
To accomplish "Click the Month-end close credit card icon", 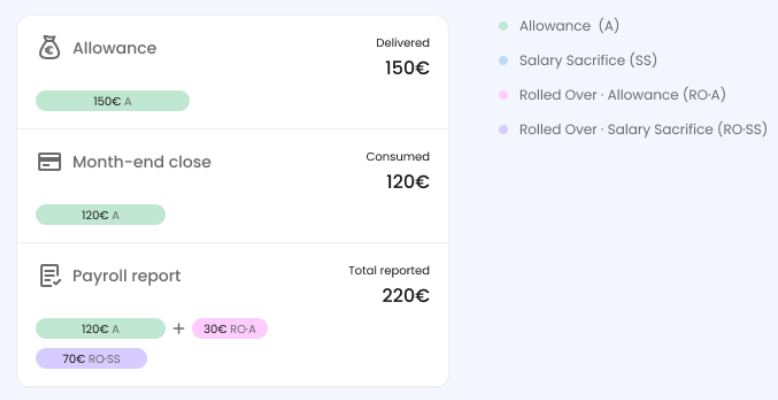I will 49,161.
